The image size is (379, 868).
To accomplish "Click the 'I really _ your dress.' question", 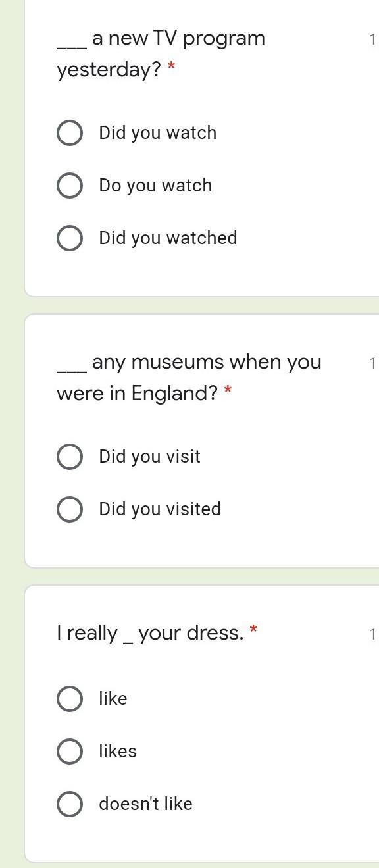I will pos(150,633).
